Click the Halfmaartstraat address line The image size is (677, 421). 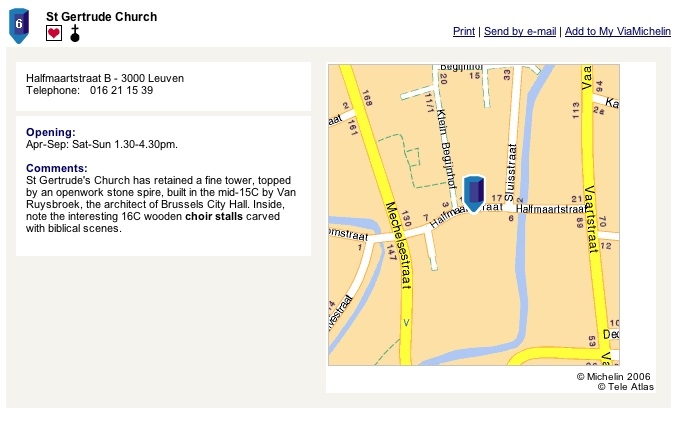click(x=105, y=78)
